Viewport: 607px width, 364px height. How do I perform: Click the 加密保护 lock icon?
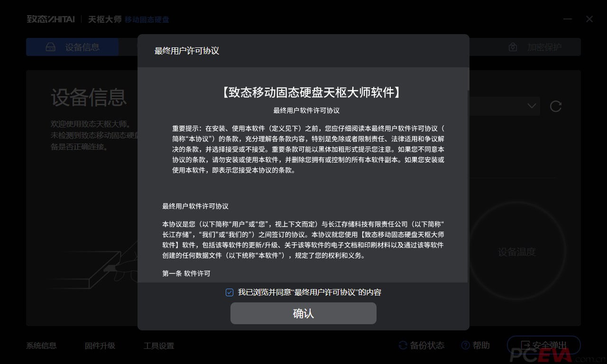pos(512,47)
